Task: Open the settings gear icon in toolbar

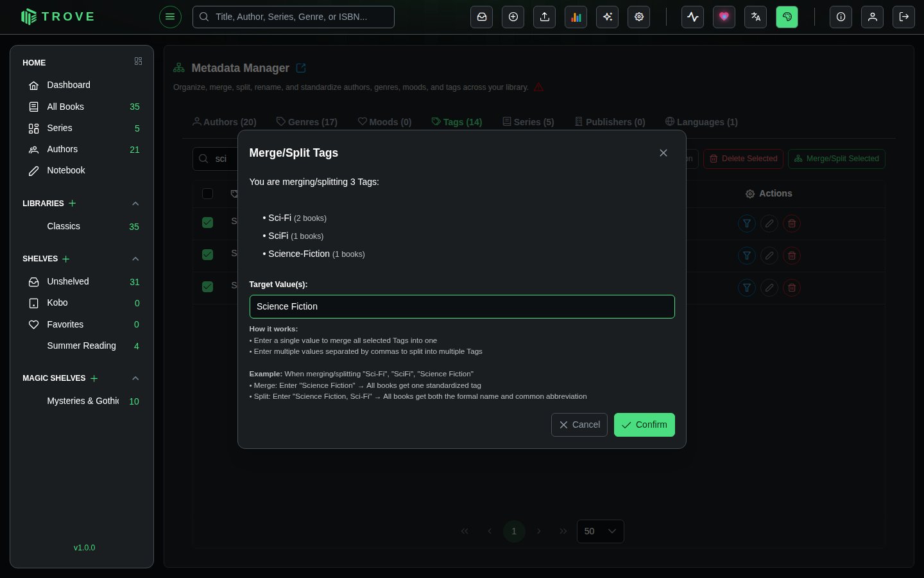Action: click(639, 17)
